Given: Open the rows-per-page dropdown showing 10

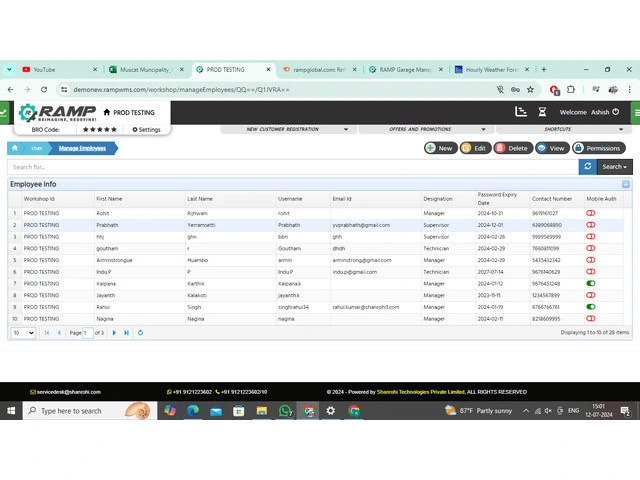Looking at the screenshot, I should [x=23, y=332].
